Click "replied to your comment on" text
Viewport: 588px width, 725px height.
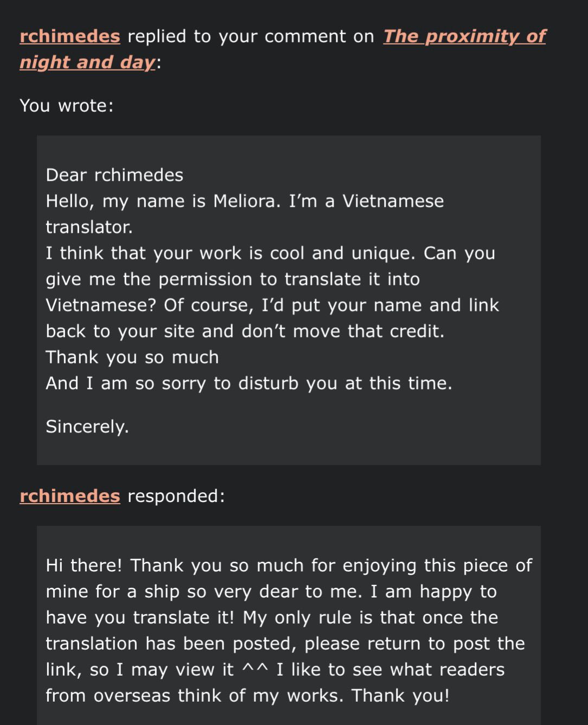pyautogui.click(x=251, y=36)
